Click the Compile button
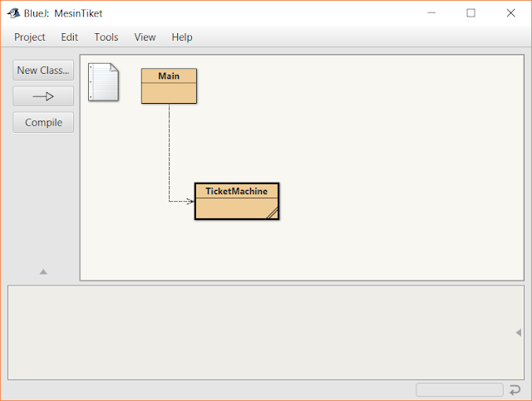532x401 pixels. point(43,122)
